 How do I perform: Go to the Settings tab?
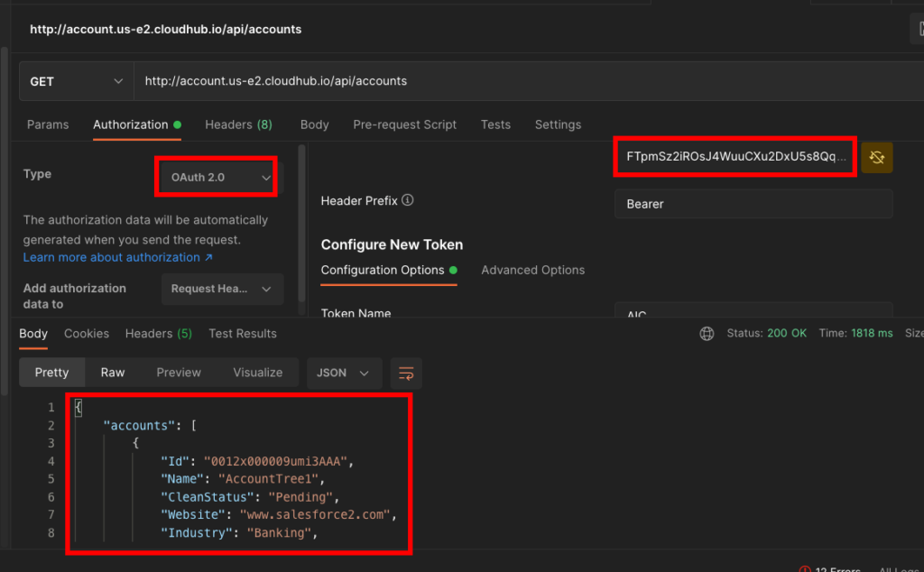(x=558, y=125)
